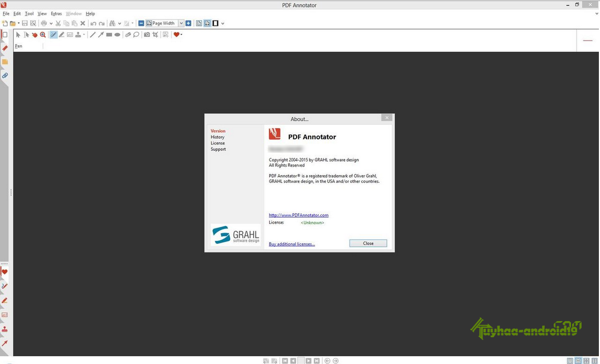Open the bookmarks pin sidebar tab
Viewport: 600px width, 364px height.
[5, 48]
